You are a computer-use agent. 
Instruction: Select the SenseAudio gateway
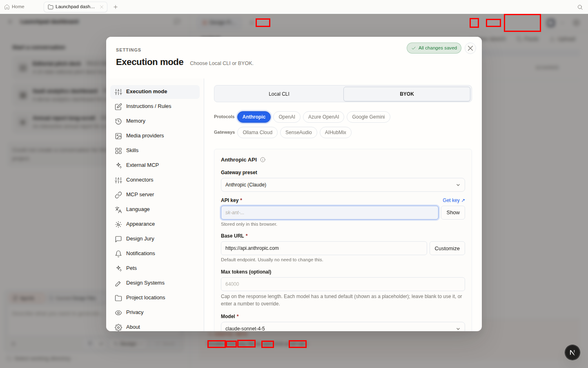tap(298, 132)
